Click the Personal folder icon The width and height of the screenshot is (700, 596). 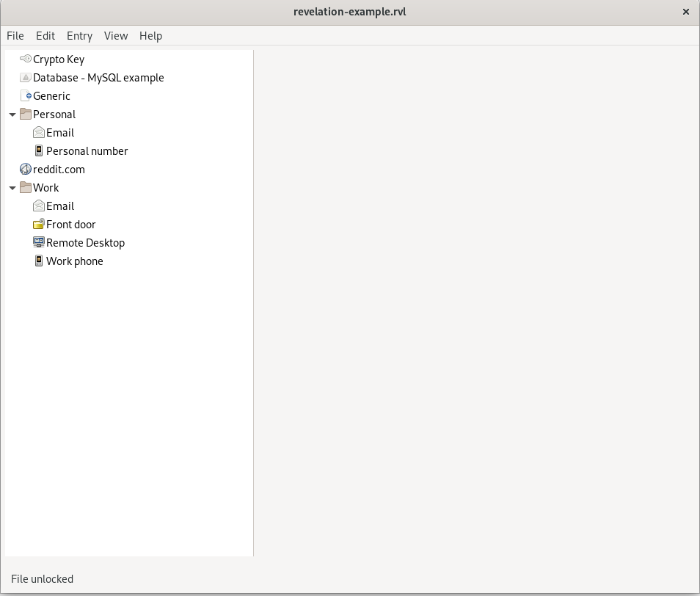(26, 114)
